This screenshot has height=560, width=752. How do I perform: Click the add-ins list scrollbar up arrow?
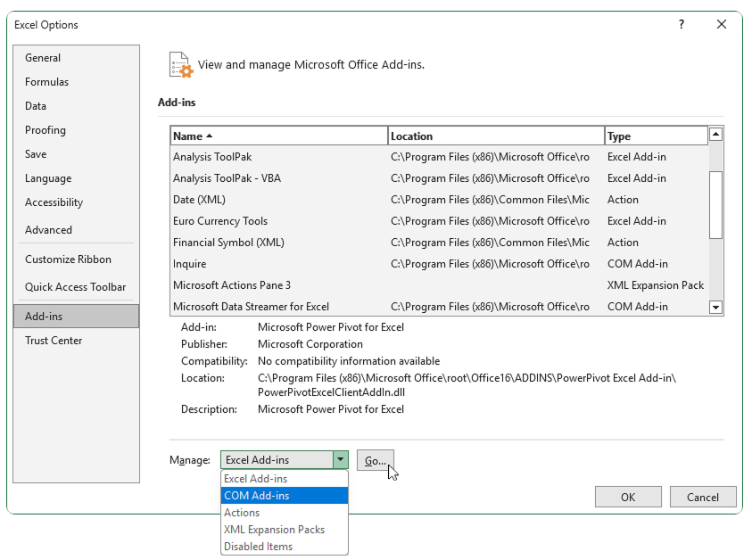click(x=715, y=134)
